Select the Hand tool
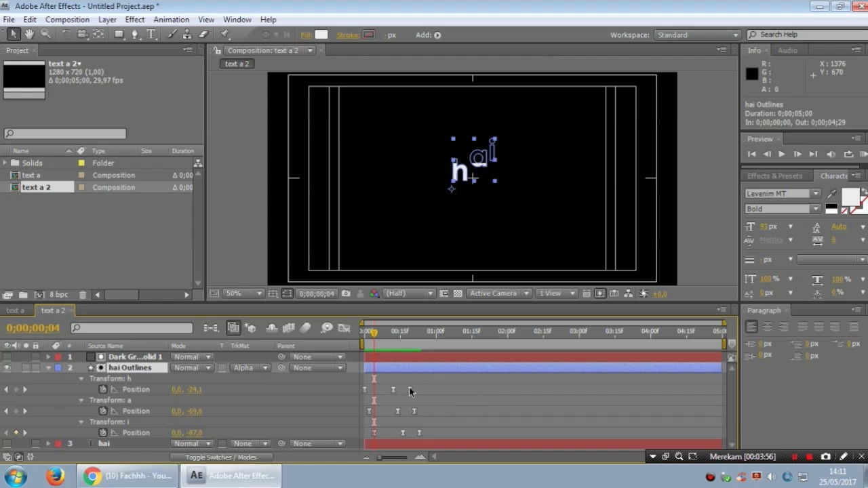Screen dimensions: 868x488 pos(29,35)
